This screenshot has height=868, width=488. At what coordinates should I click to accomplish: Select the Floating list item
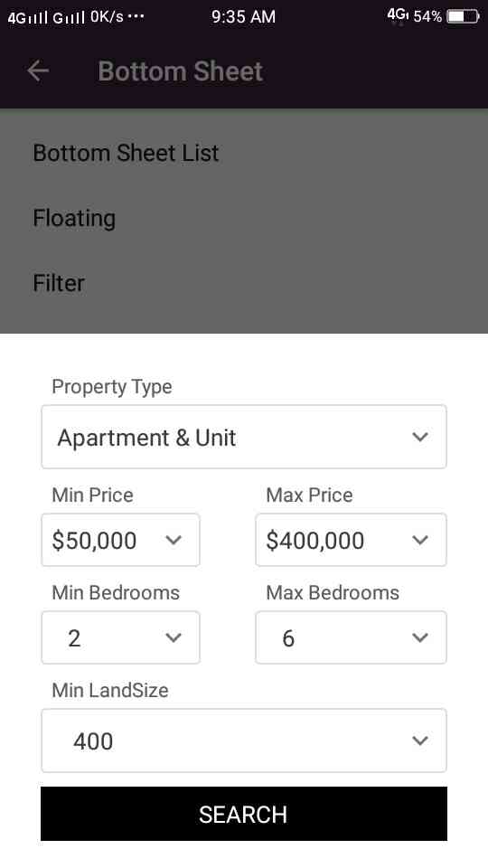(244, 218)
